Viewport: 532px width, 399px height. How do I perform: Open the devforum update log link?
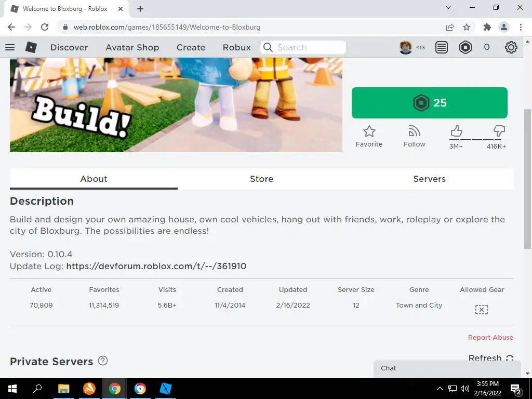click(x=156, y=266)
